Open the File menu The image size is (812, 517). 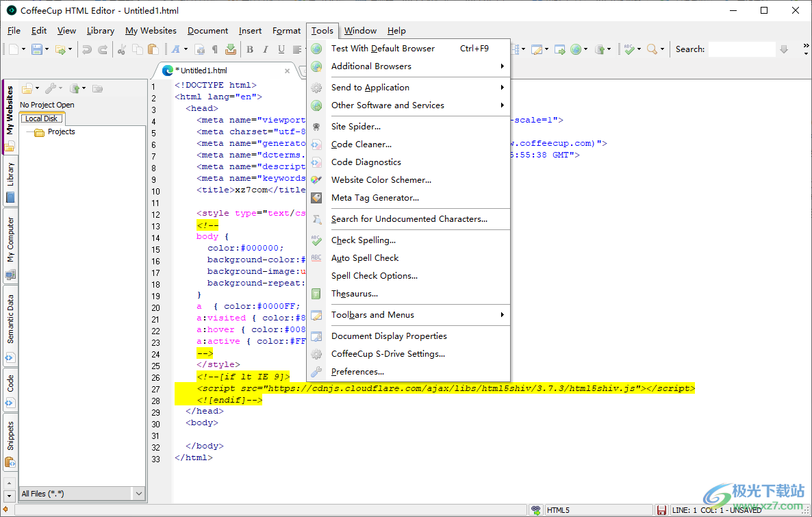click(14, 31)
